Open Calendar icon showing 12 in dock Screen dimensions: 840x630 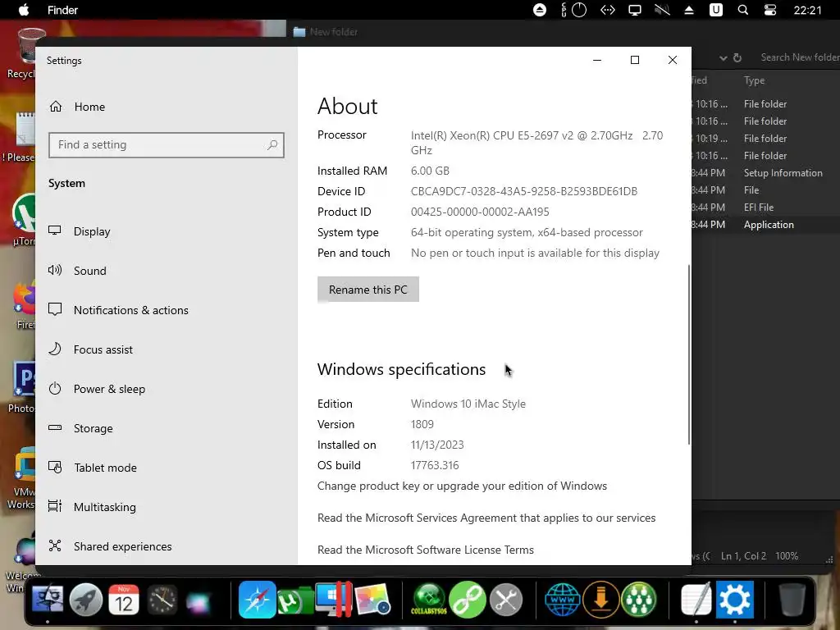click(124, 599)
